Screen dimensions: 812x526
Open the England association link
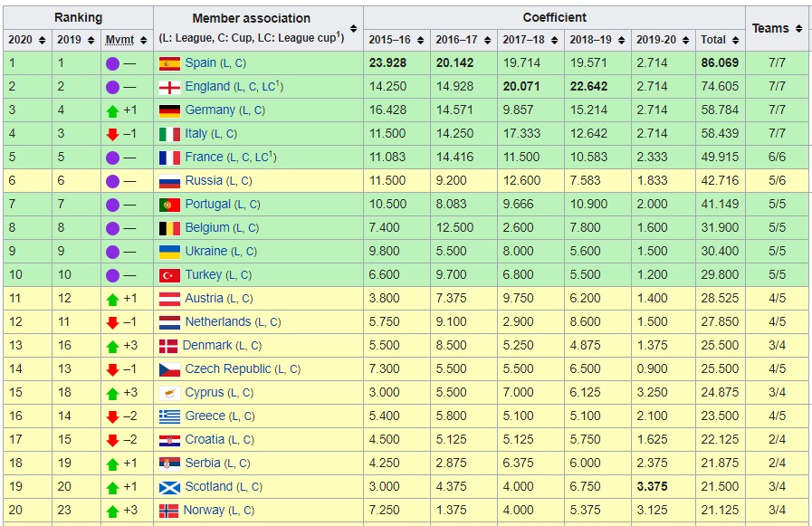tap(207, 86)
